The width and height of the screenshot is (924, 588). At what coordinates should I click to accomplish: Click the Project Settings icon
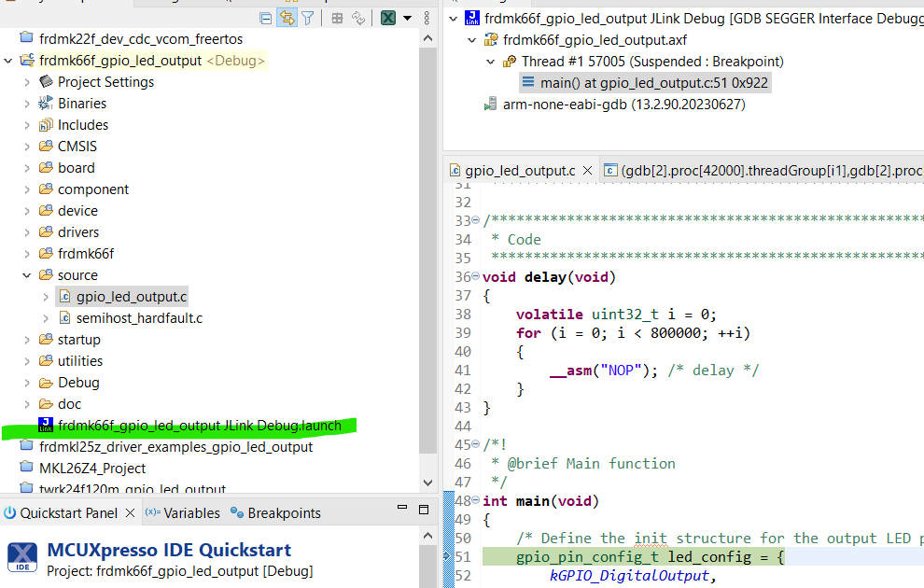tap(46, 81)
